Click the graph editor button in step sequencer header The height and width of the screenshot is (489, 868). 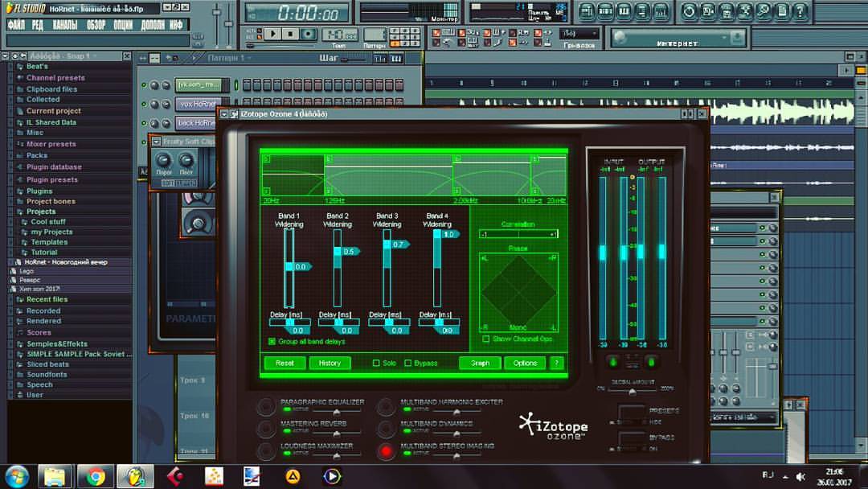(380, 58)
